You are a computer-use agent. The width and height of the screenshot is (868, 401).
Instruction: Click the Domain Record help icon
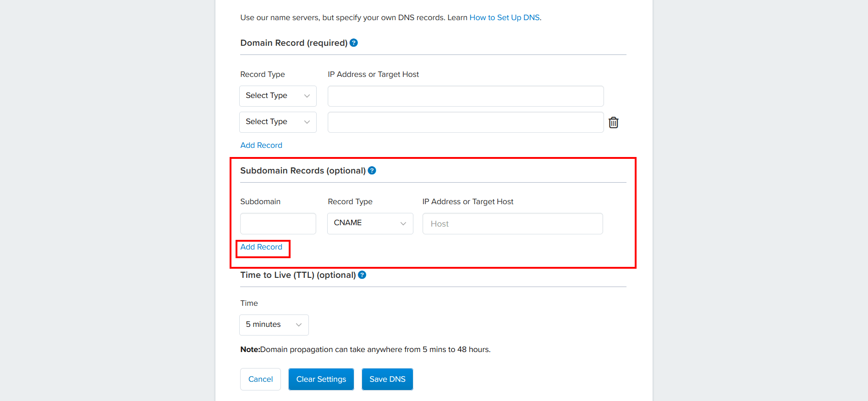click(x=354, y=43)
